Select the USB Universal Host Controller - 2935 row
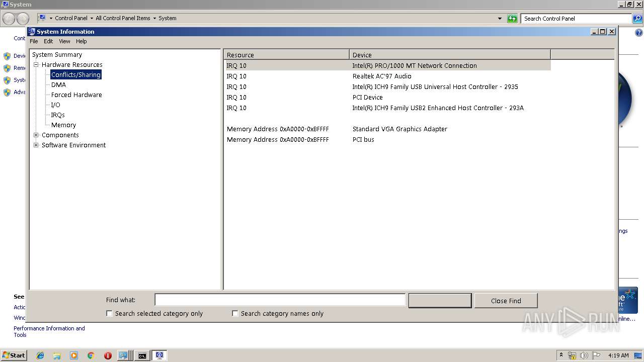Image resolution: width=644 pixels, height=362 pixels. 387,86
